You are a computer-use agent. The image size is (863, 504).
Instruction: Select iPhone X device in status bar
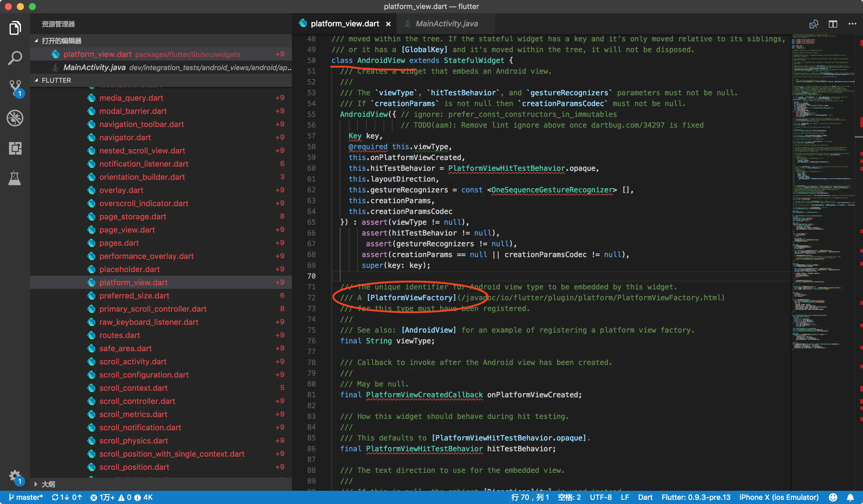tap(778, 497)
